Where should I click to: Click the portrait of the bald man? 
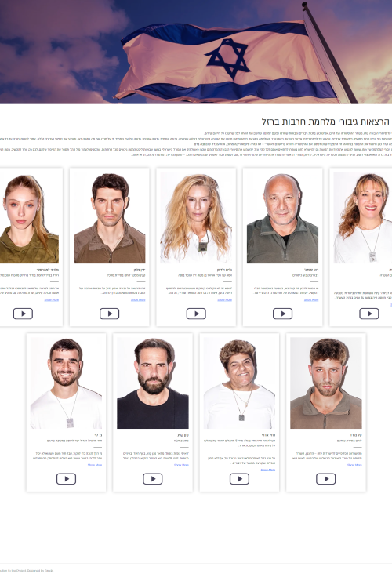[x=282, y=218]
